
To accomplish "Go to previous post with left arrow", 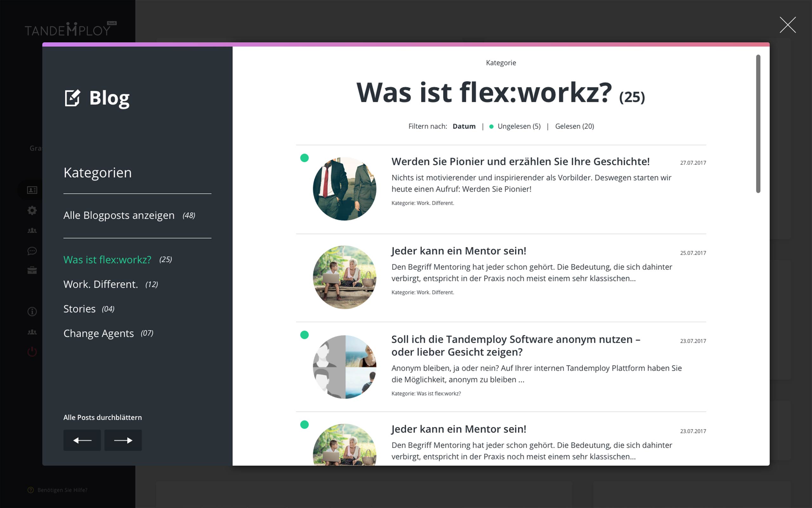I will point(82,440).
